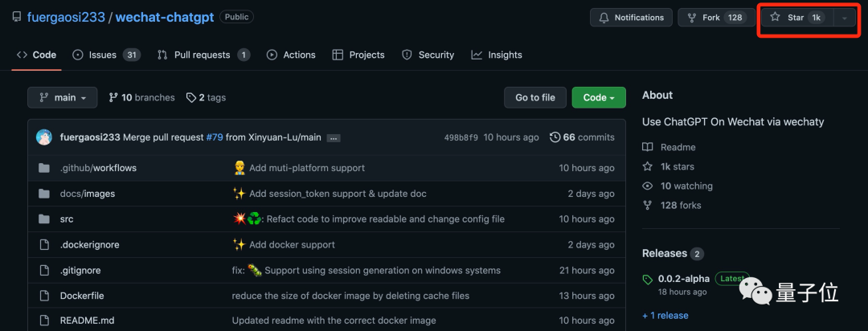Open 'Refact code to improve readable' commit message
The width and height of the screenshot is (868, 331).
point(385,219)
